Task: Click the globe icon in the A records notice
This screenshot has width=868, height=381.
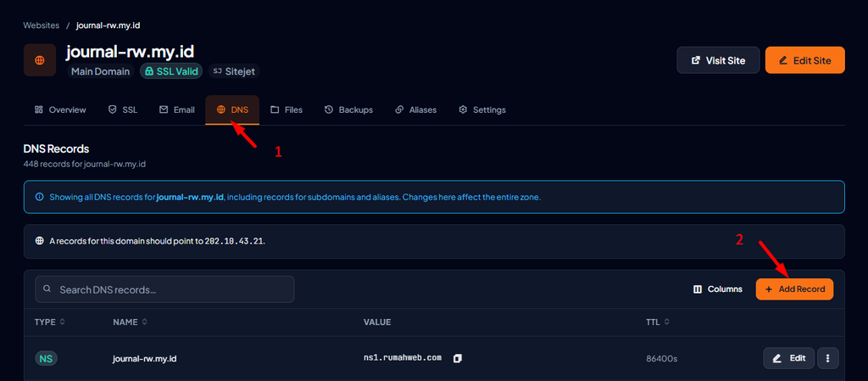Action: pyautogui.click(x=39, y=242)
